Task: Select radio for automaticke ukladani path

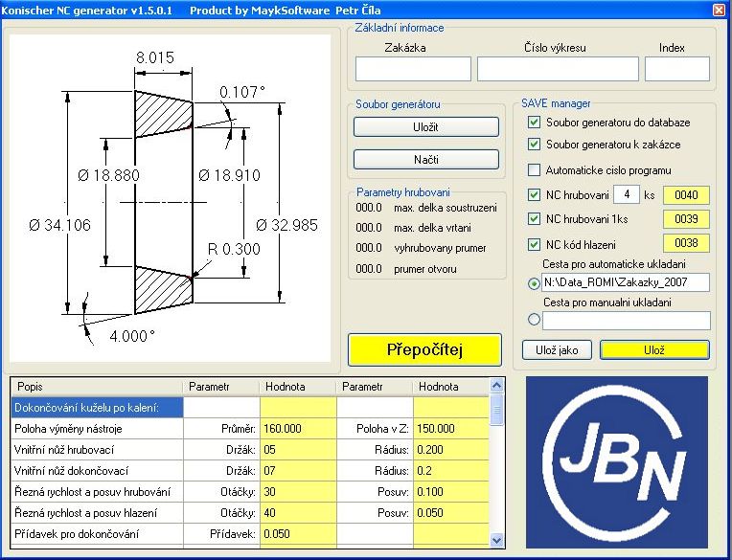Action: coord(534,283)
